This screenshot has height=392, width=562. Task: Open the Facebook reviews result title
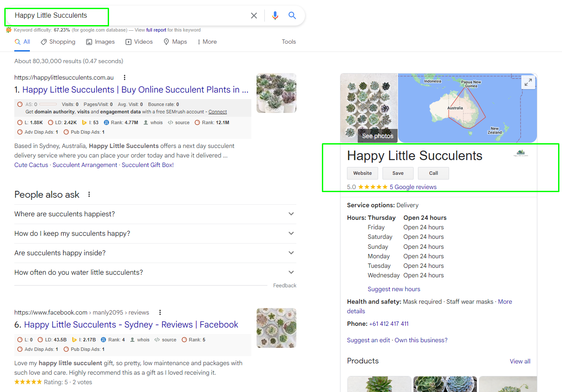pyautogui.click(x=131, y=325)
